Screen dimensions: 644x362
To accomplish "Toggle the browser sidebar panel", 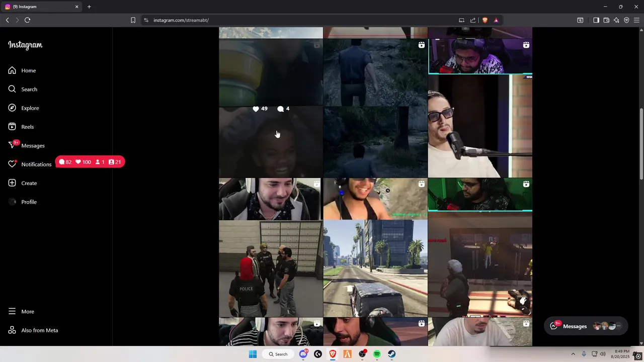I will tap(596, 20).
